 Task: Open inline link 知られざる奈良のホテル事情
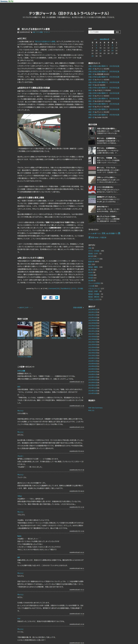click(x=45, y=42)
